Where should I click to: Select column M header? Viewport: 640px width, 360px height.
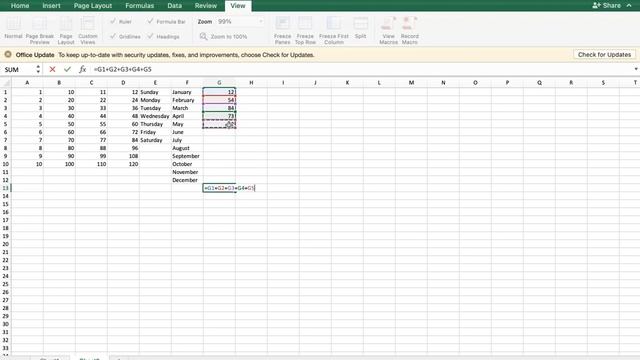click(x=411, y=82)
